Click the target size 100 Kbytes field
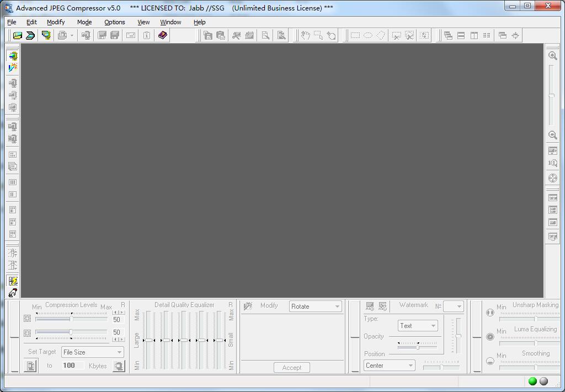 [70, 366]
